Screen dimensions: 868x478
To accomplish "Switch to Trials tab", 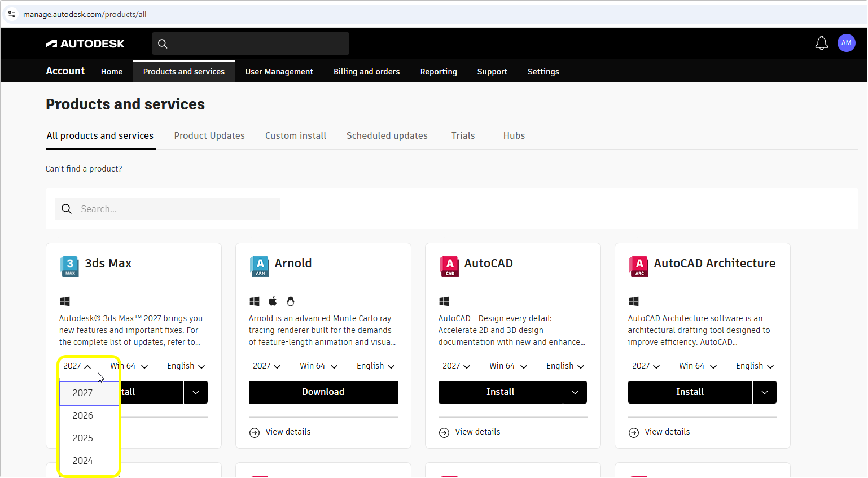I will point(463,136).
